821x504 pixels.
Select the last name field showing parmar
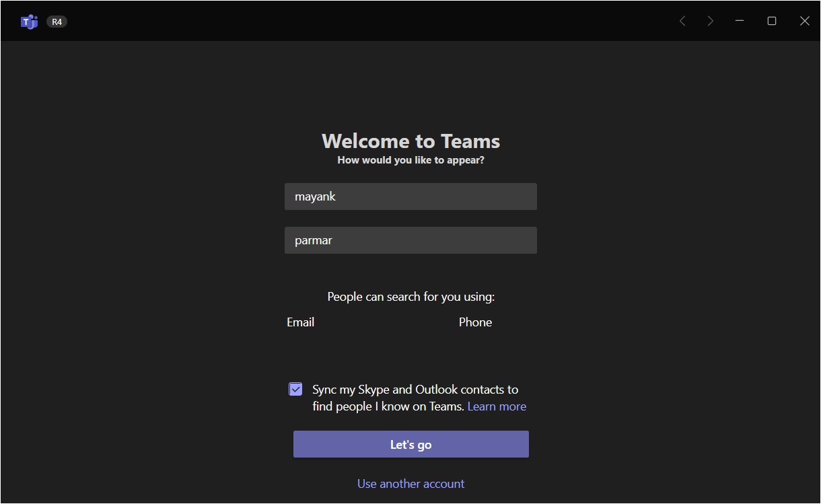(410, 240)
